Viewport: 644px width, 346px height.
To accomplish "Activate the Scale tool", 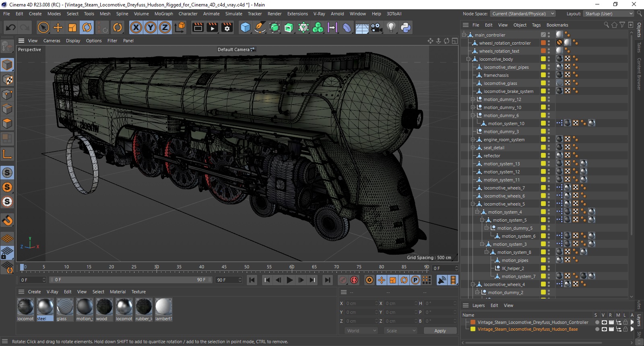I will coord(72,27).
